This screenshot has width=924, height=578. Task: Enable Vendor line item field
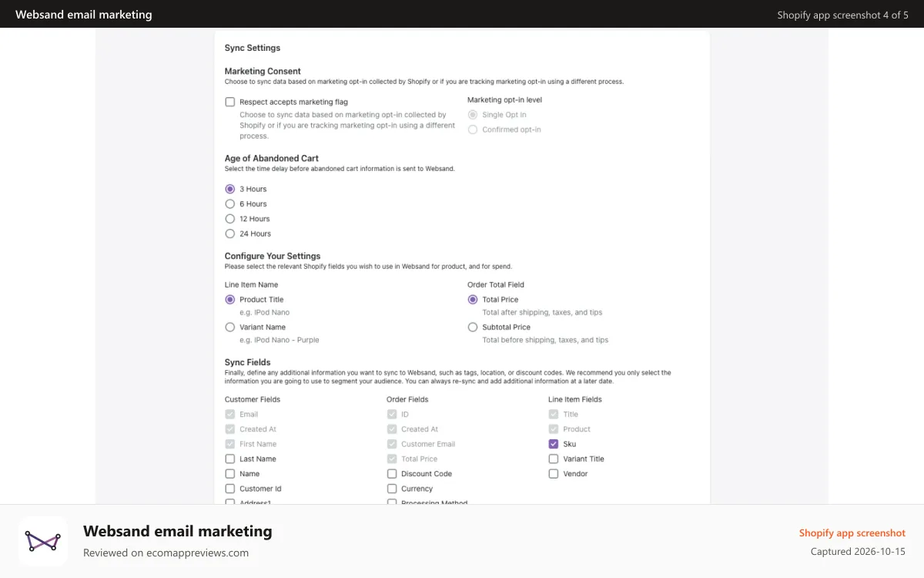click(x=554, y=474)
